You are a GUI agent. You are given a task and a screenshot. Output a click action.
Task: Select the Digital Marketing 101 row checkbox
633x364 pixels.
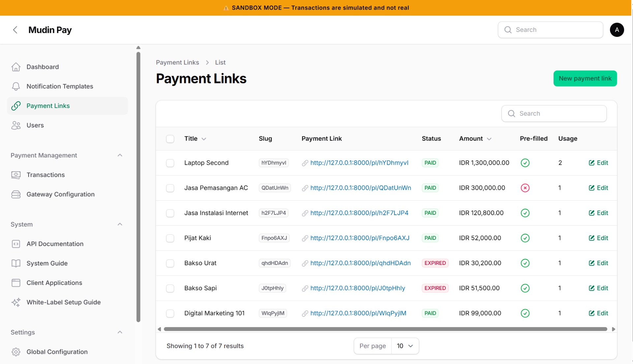tap(170, 313)
